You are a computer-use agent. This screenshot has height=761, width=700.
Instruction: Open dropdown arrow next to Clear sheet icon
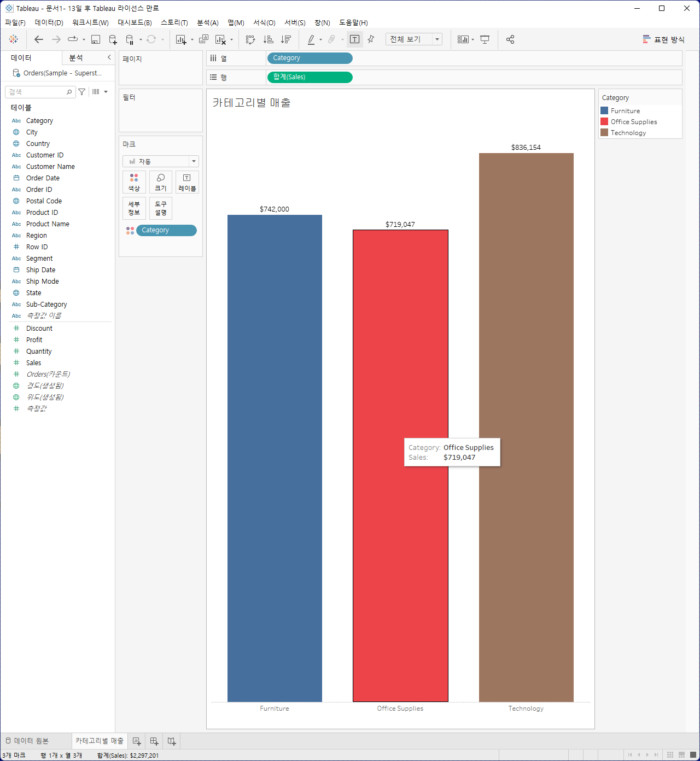(x=231, y=40)
